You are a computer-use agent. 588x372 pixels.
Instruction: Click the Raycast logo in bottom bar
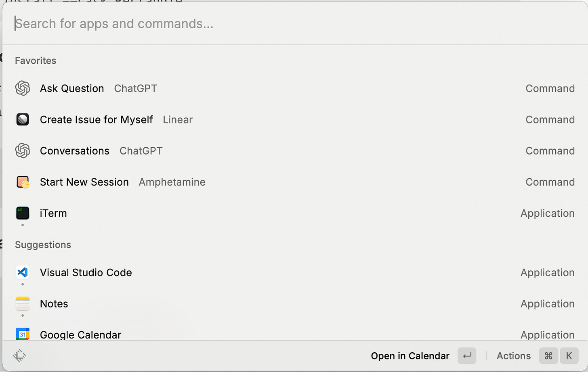19,355
